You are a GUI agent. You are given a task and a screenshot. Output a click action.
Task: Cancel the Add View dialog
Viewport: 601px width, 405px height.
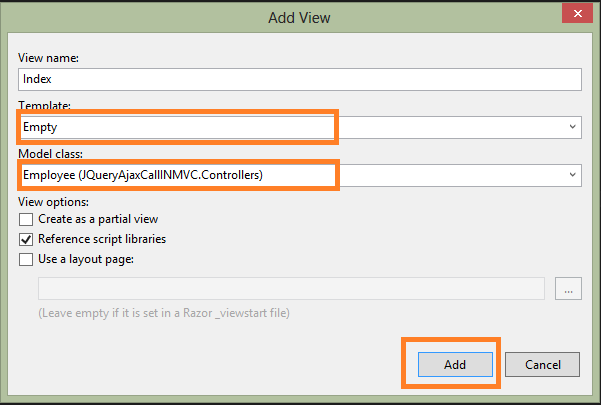tap(543, 365)
